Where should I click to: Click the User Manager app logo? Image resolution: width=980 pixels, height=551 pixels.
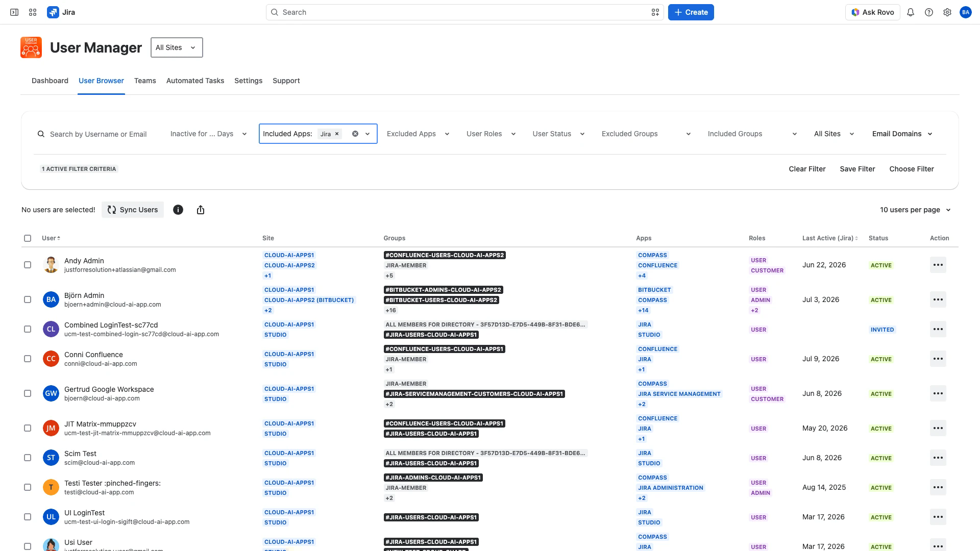click(31, 47)
